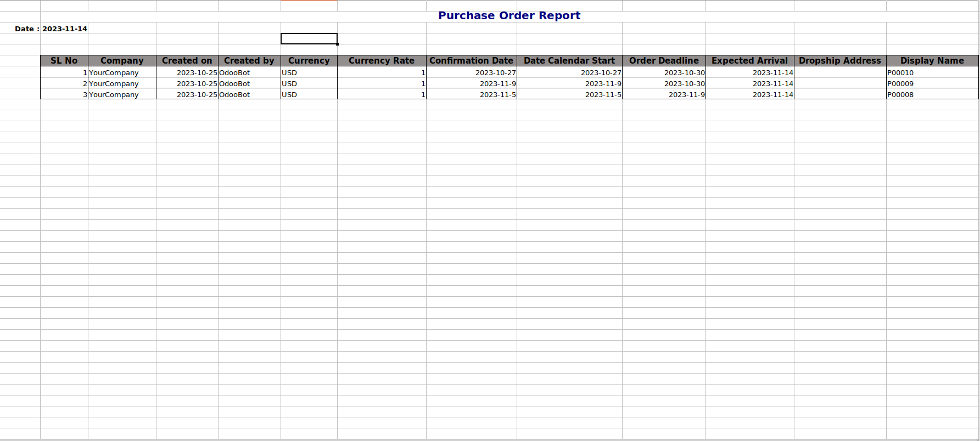Click the Order Deadline header cell
Image resolution: width=980 pixels, height=441 pixels.
coord(663,61)
